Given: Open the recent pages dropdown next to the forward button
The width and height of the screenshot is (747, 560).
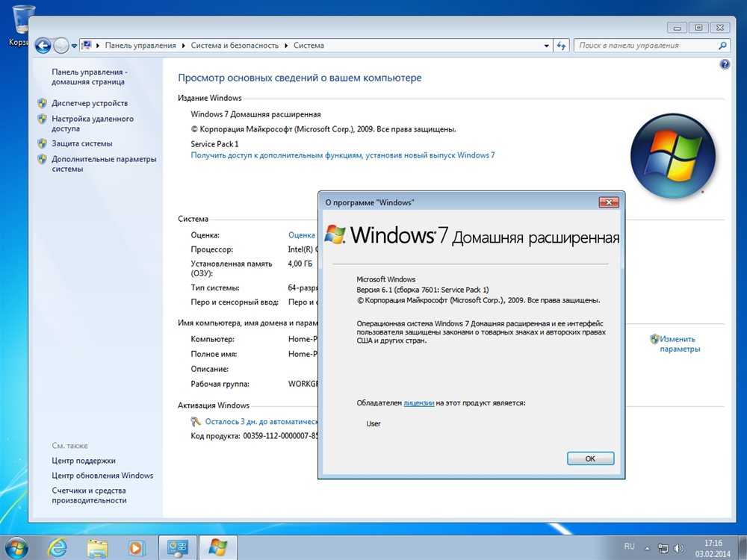Looking at the screenshot, I should click(x=75, y=46).
